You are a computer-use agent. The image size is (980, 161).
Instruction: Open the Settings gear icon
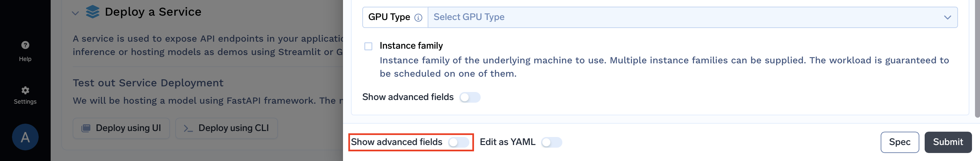coord(25,90)
